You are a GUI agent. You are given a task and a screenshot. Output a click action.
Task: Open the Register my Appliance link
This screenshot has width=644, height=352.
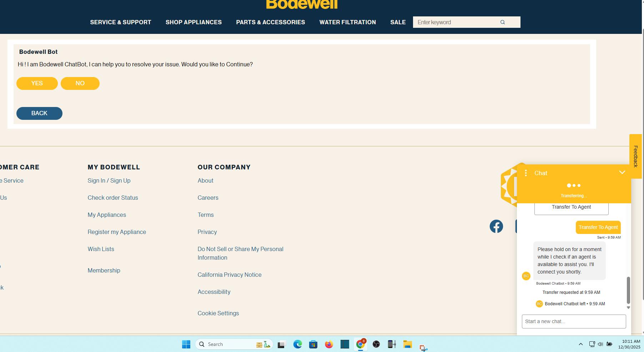point(117,232)
